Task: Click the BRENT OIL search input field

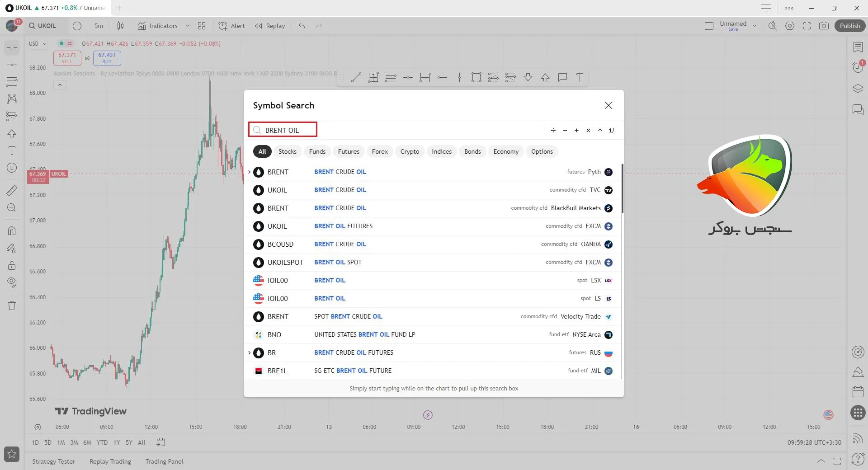Action: point(289,130)
